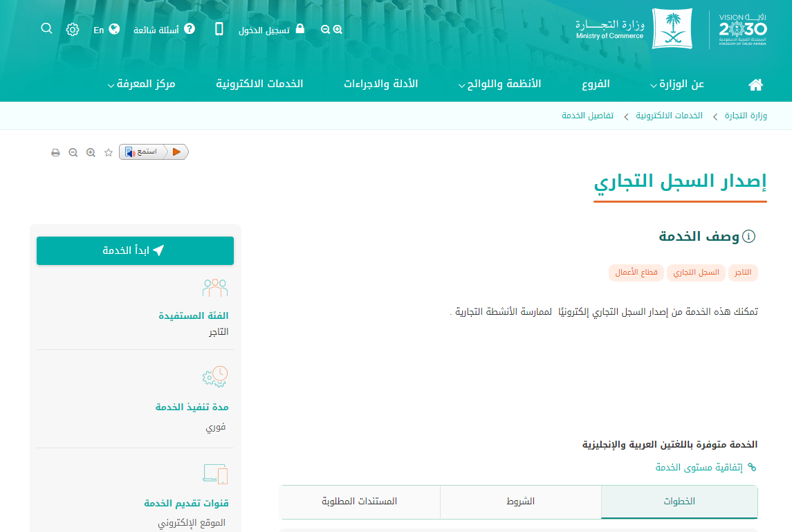792x532 pixels.
Task: Zoom out using page toolbar minus magnifier
Action: pyautogui.click(x=73, y=152)
